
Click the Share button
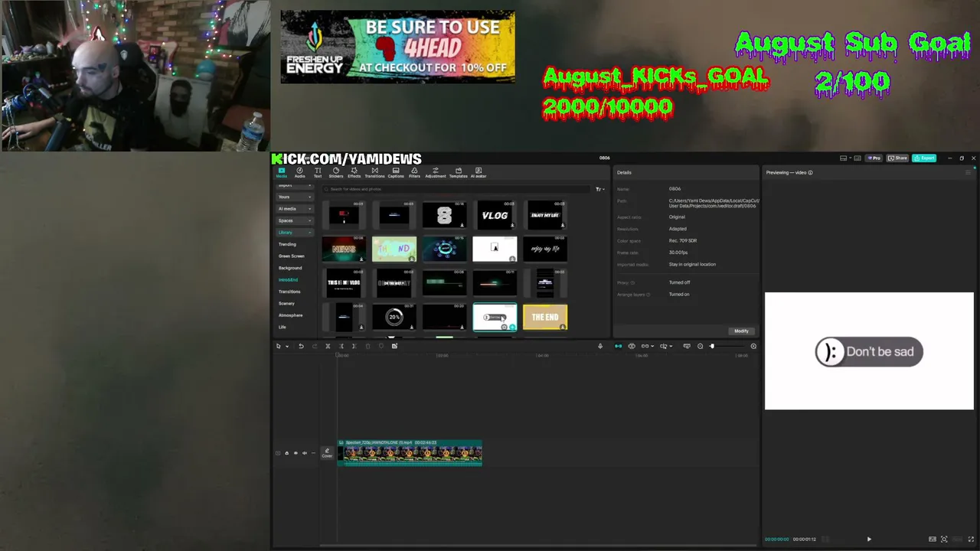click(x=899, y=158)
